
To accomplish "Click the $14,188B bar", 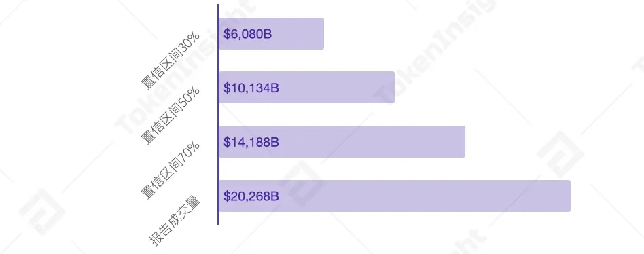I will [342, 141].
